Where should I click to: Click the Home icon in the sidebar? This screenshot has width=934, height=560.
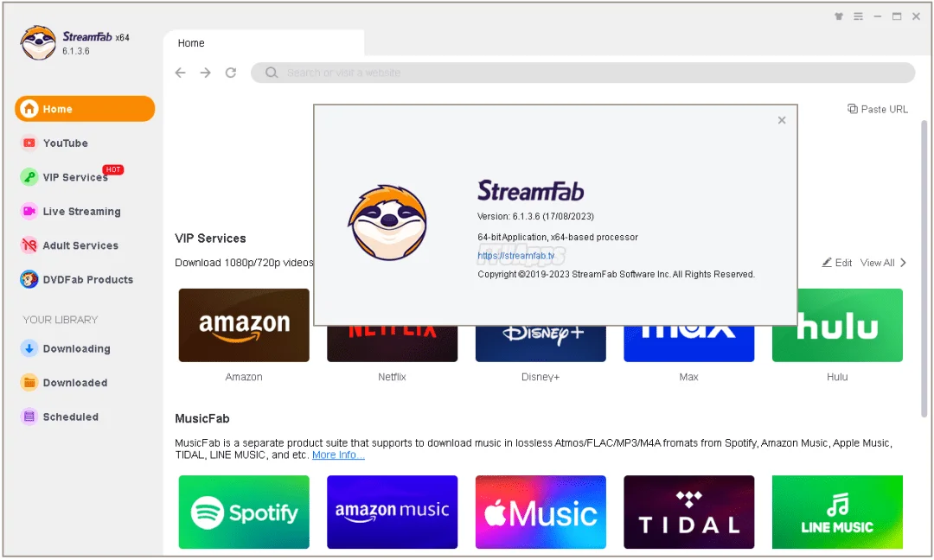(29, 109)
